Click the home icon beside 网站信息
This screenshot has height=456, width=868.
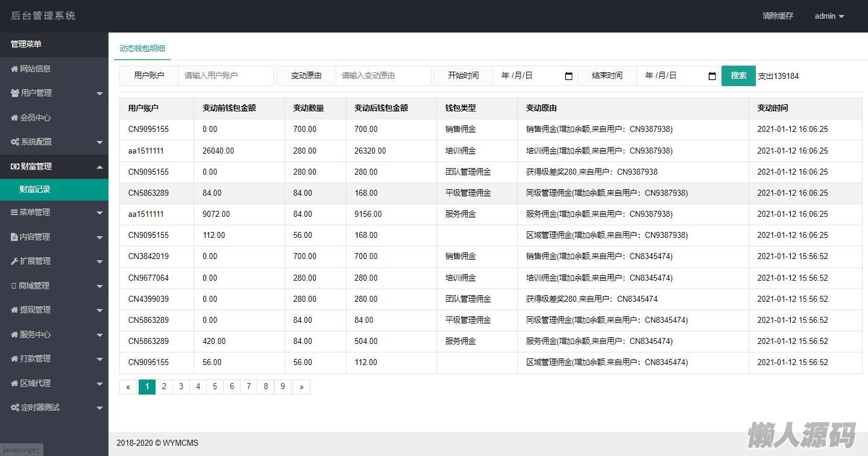pos(14,69)
